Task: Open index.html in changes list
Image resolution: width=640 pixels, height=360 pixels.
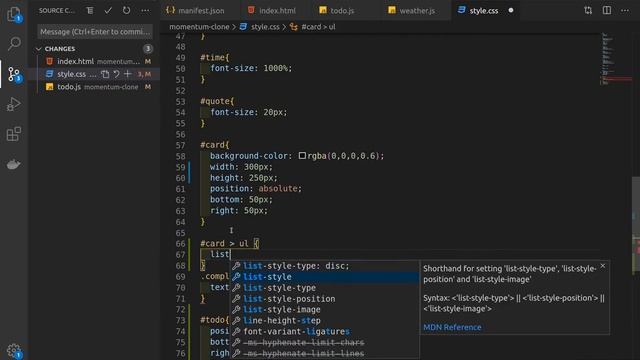Action: [x=95, y=61]
